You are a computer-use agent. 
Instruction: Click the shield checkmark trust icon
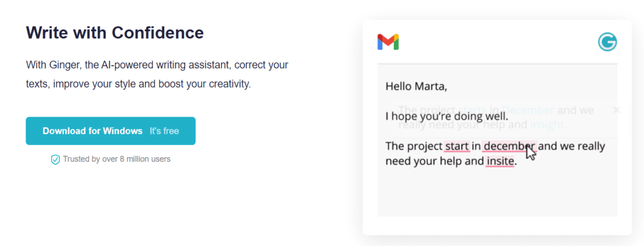point(55,159)
